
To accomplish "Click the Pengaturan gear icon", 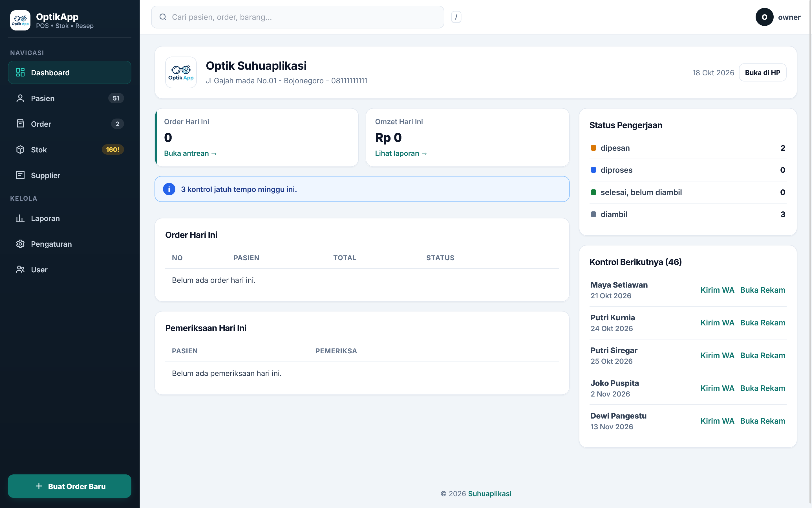I will pos(20,244).
